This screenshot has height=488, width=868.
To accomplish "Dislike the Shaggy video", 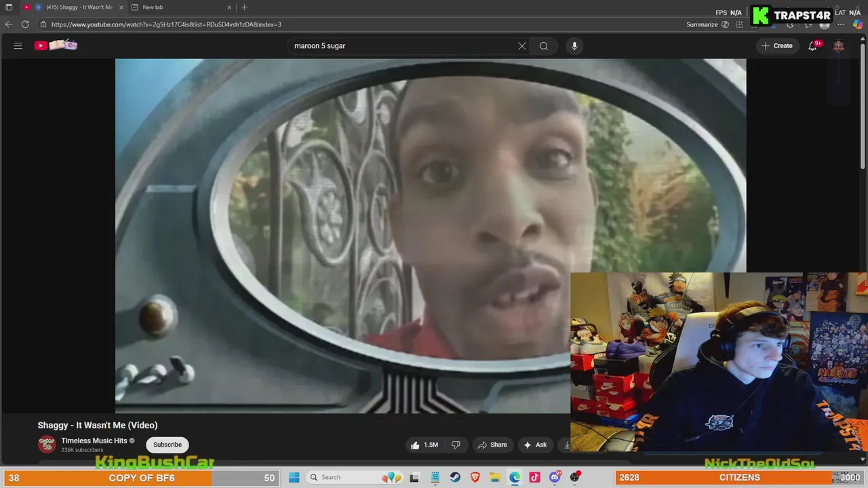I will tap(456, 445).
